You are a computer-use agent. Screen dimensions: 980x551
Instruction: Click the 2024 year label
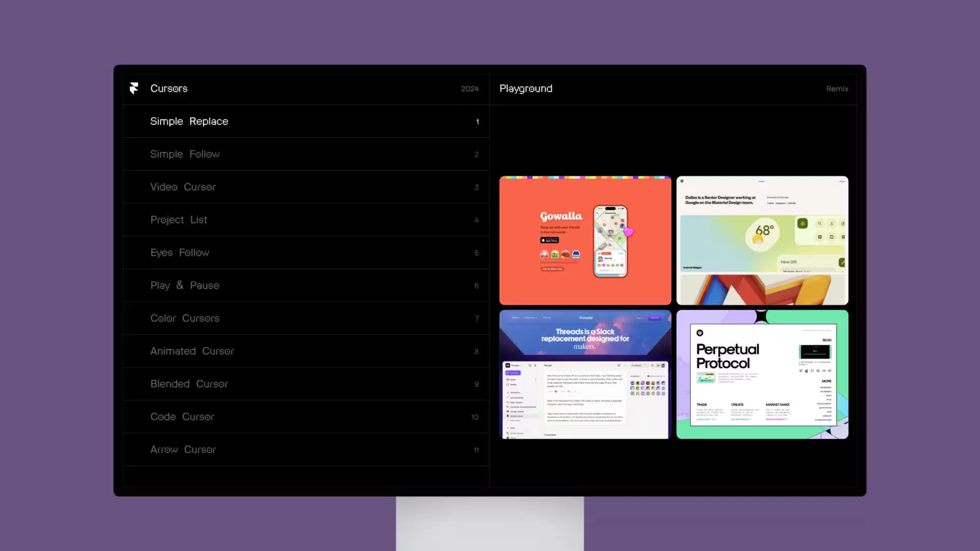click(469, 88)
